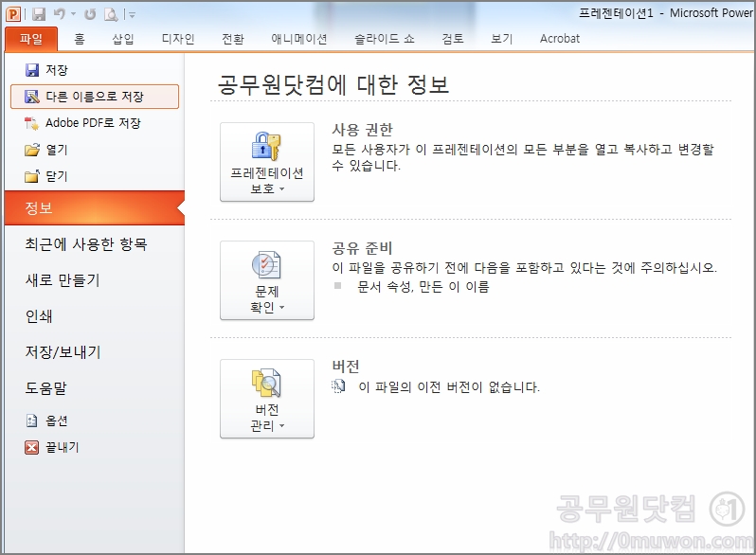Select the 정보 section in sidebar
This screenshot has height=555, width=756.
[95, 207]
